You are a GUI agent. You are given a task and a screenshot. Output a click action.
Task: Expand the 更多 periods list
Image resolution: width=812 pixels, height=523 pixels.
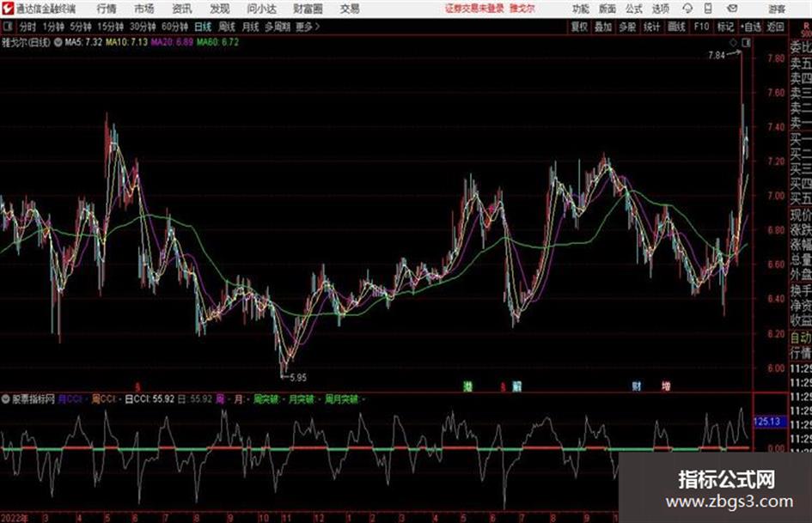[x=308, y=27]
